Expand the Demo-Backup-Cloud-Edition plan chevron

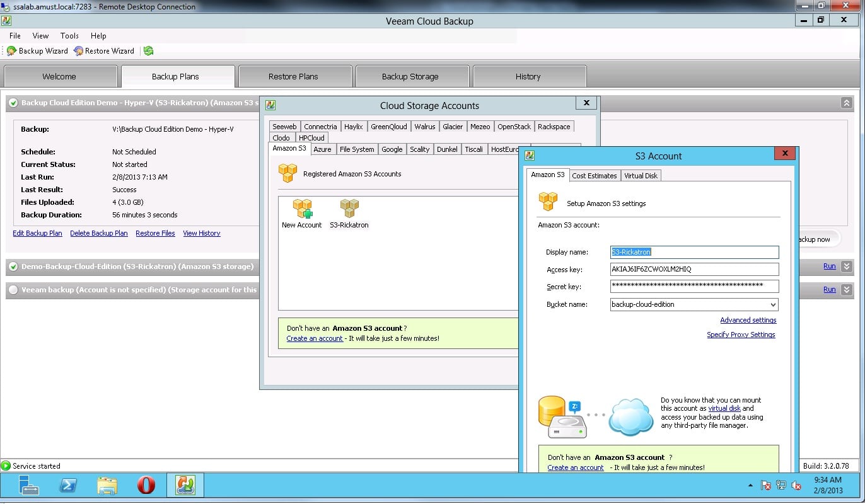(x=847, y=266)
